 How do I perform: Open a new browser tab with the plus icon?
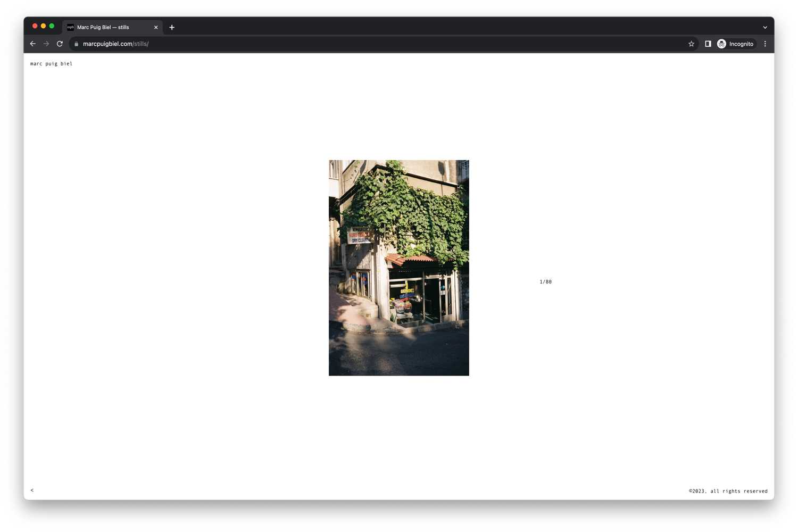(x=171, y=27)
